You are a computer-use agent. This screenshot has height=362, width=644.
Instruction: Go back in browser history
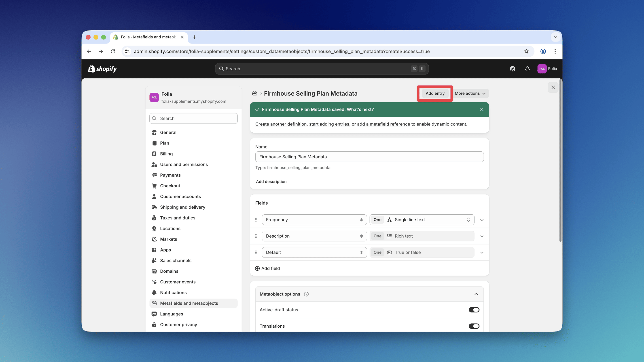tap(89, 51)
